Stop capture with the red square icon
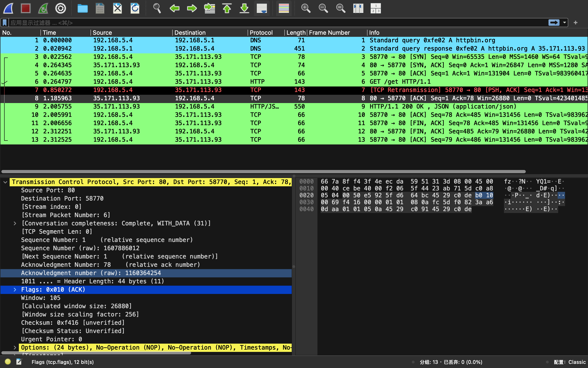 26,8
